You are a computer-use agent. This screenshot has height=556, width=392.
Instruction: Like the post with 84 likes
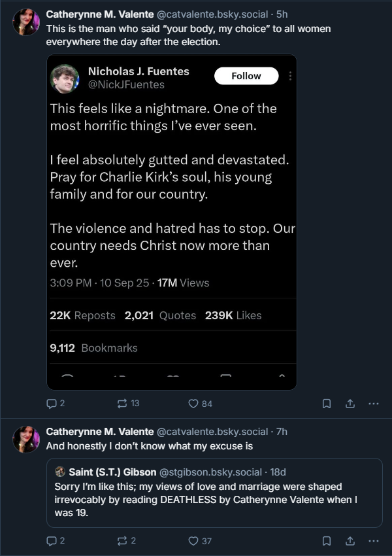193,404
